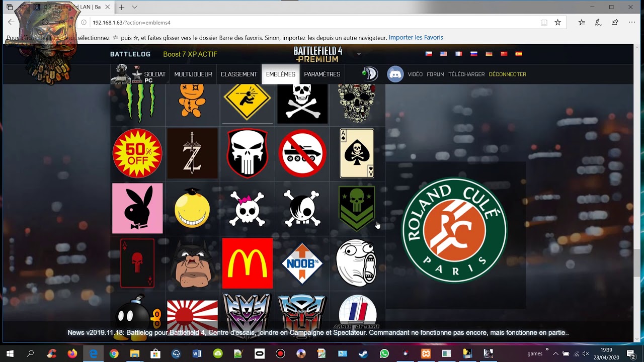Select the 50% OFF emblem

click(x=137, y=153)
